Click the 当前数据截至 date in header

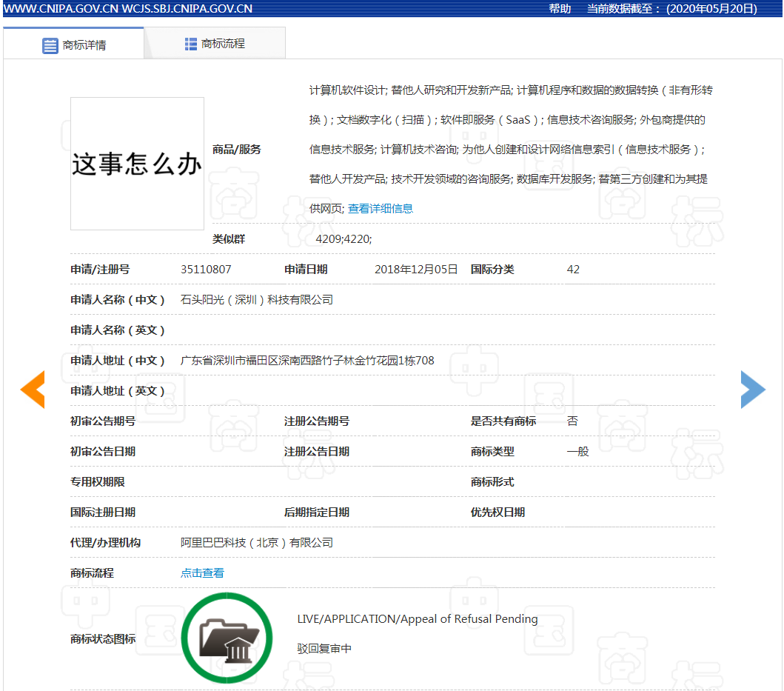(671, 8)
